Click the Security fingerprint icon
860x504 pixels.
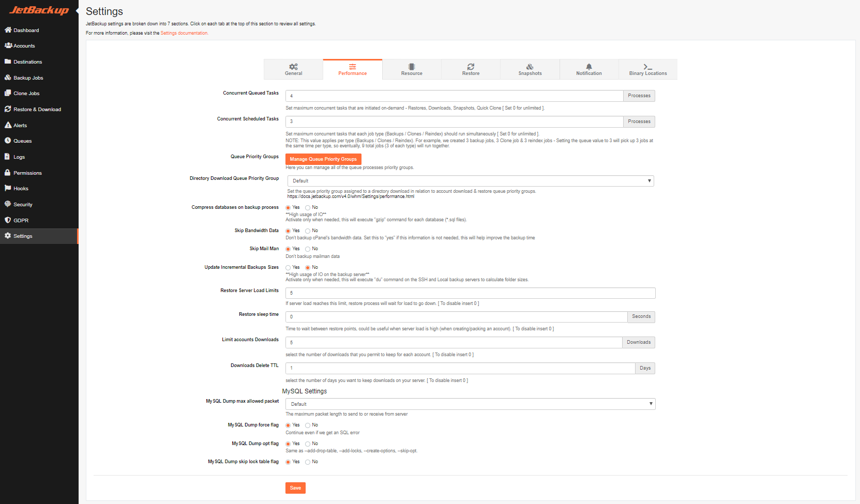(x=8, y=204)
